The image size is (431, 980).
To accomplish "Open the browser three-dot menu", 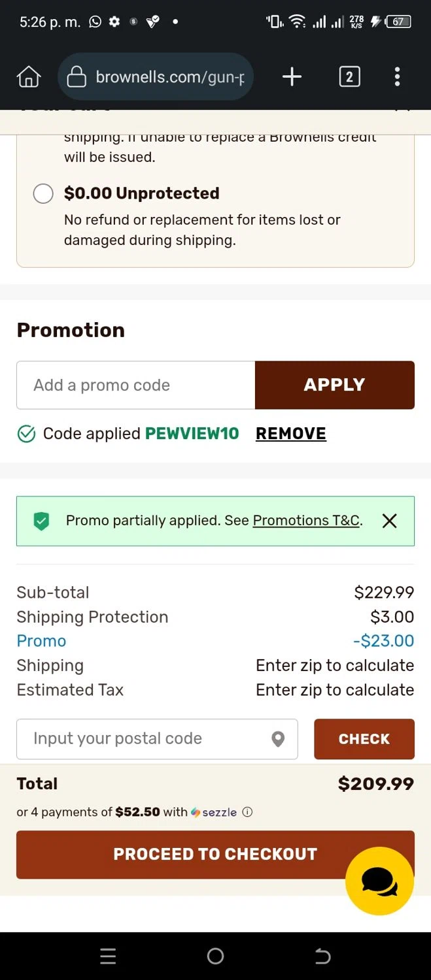I will (x=397, y=77).
